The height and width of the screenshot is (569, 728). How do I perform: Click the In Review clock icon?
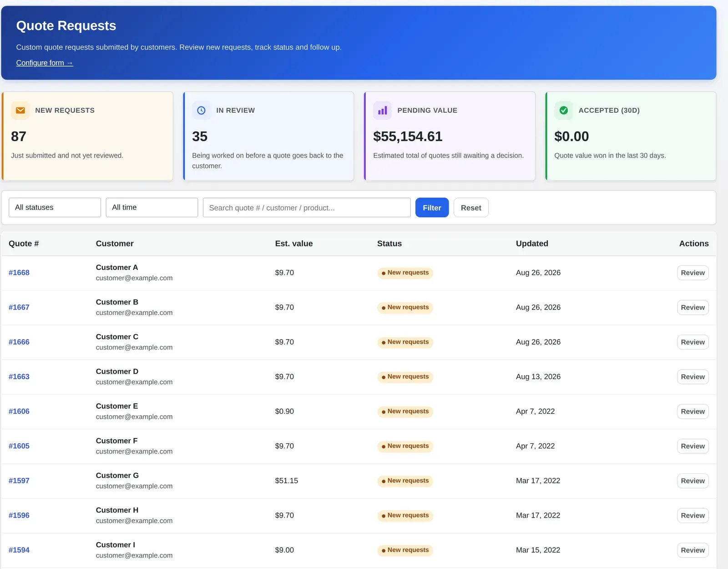(201, 111)
